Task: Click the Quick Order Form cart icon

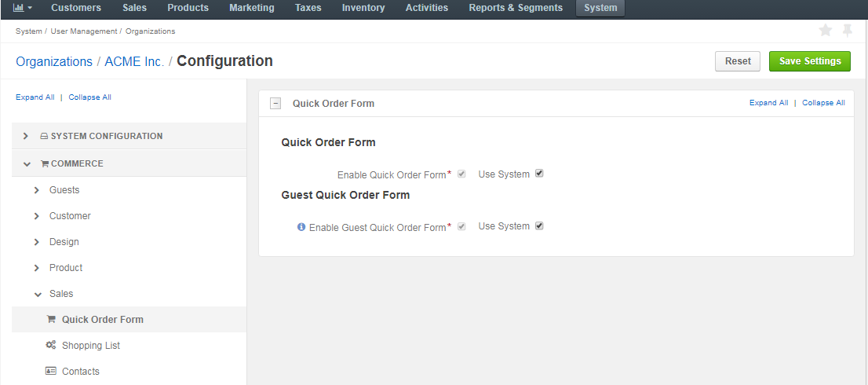Action: 51,319
